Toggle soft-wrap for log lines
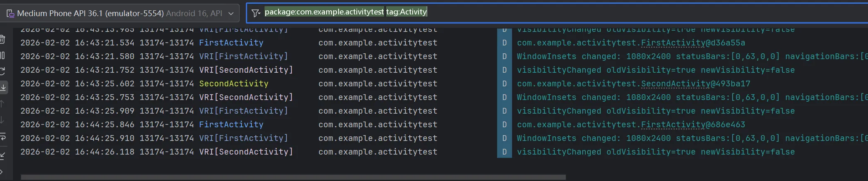The width and height of the screenshot is (868, 181). (x=2, y=136)
